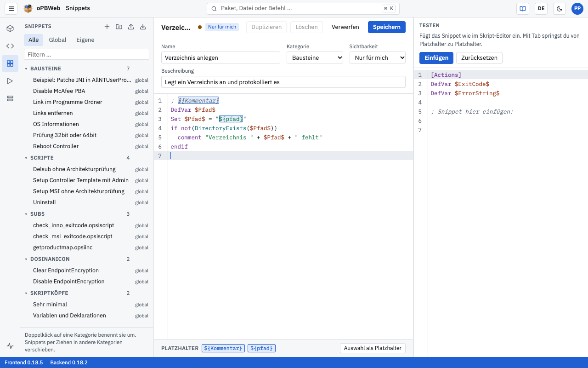This screenshot has width=588, height=368.
Task: Open the activity pulse icon in sidebar
Action: point(10,346)
